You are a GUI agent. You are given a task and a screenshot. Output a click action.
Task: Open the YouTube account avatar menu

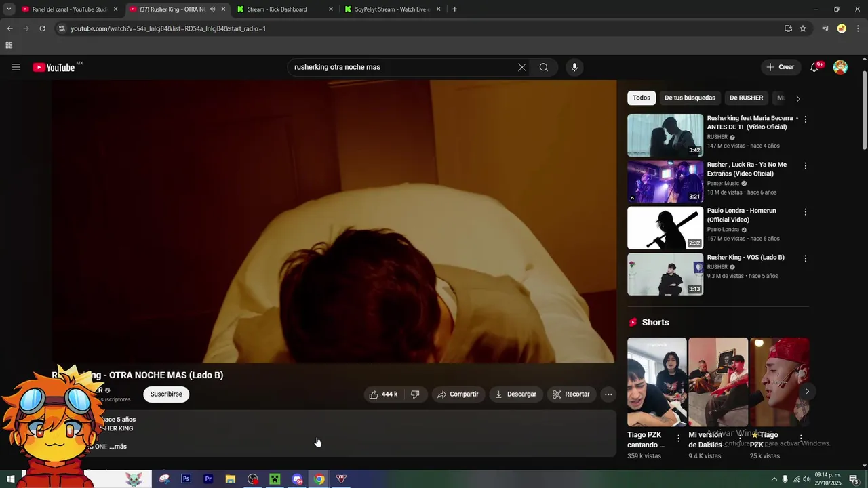pyautogui.click(x=840, y=67)
